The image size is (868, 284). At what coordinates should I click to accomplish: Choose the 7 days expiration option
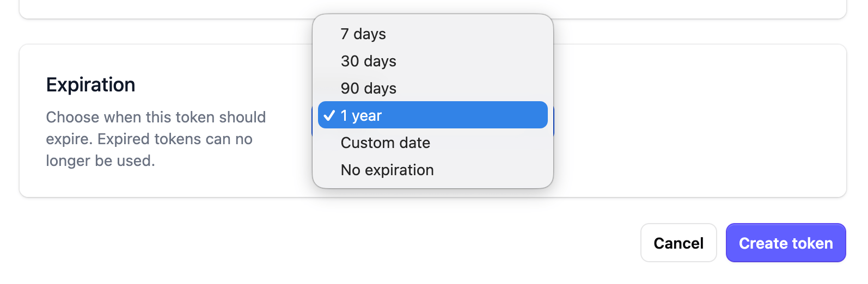(x=363, y=34)
